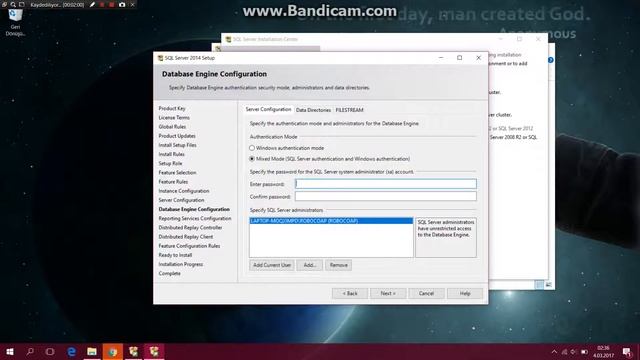Open Task View from taskbar
Screen dimensions: 640x360
(x=50, y=351)
